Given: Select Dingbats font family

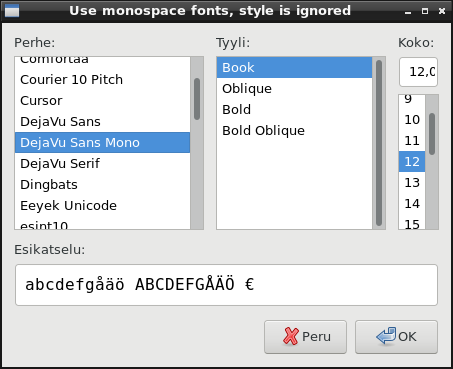Looking at the screenshot, I should pos(102,185).
